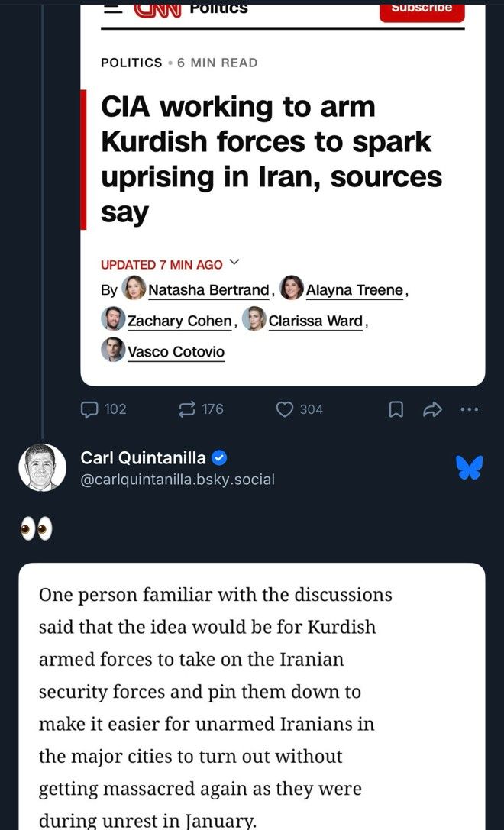This screenshot has width=504, height=830.
Task: Tap the share arrow icon
Action: pyautogui.click(x=432, y=409)
